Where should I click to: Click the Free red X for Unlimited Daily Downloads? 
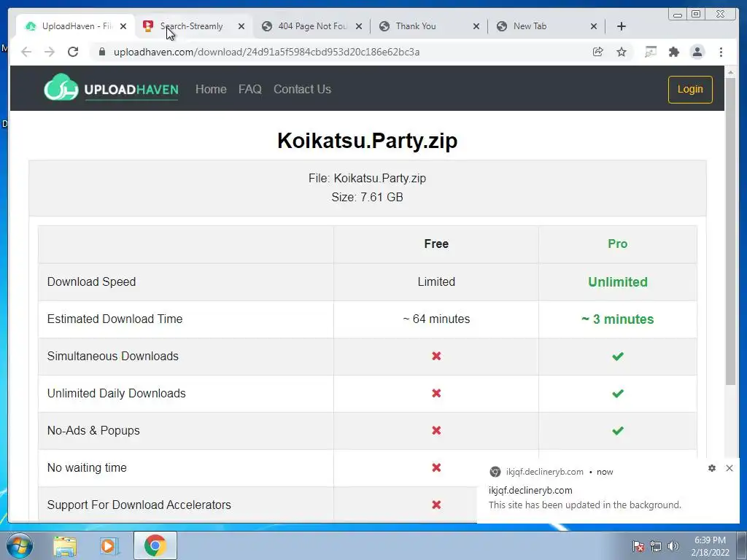(436, 393)
